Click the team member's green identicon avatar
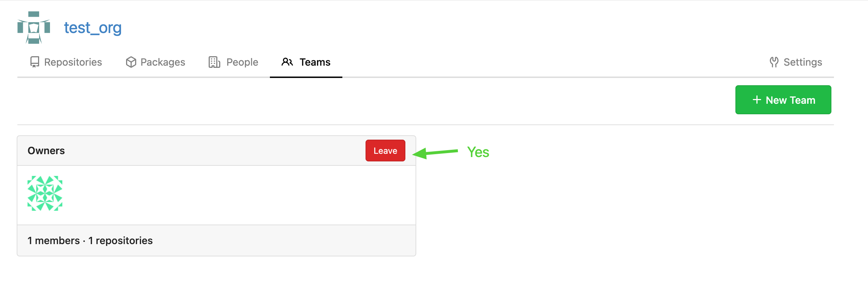Screen dimensions: 868x288 (45, 193)
